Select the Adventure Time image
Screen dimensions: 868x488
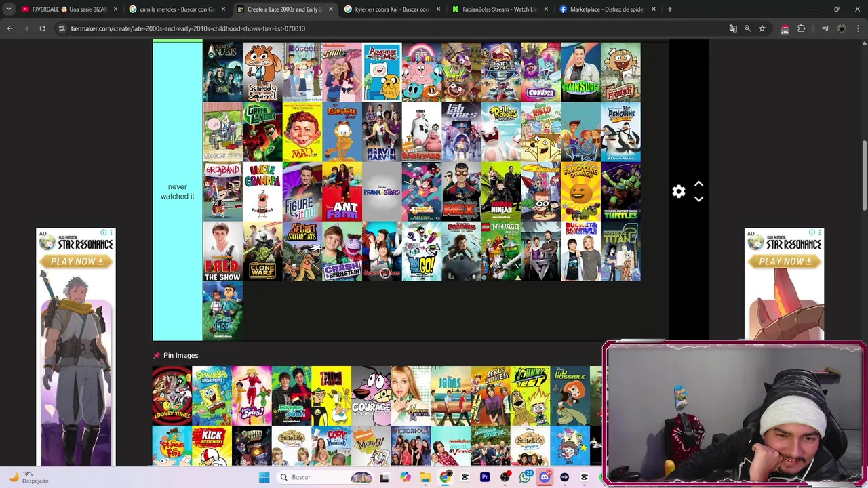click(382, 73)
